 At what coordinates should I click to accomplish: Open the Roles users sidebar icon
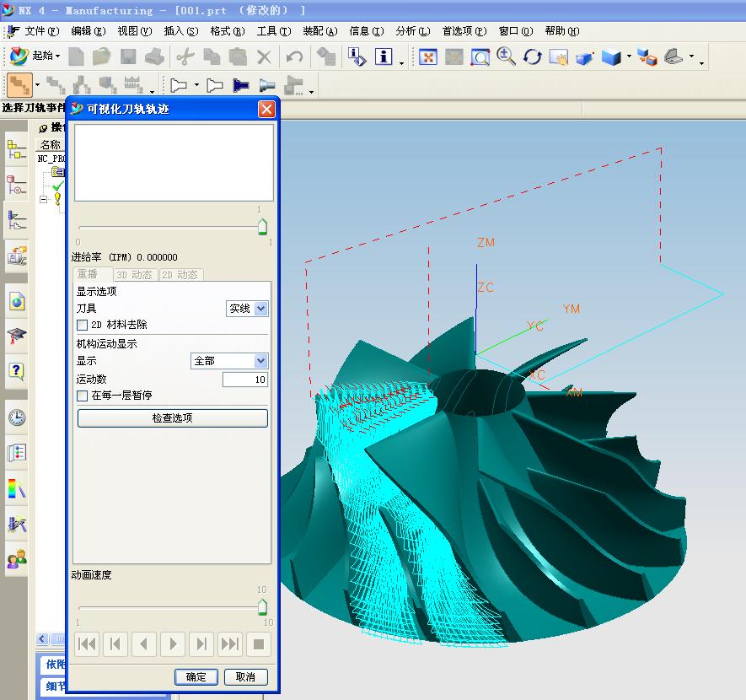(17, 558)
